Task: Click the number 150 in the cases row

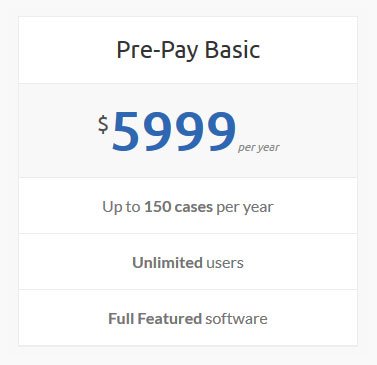Action: (x=157, y=207)
